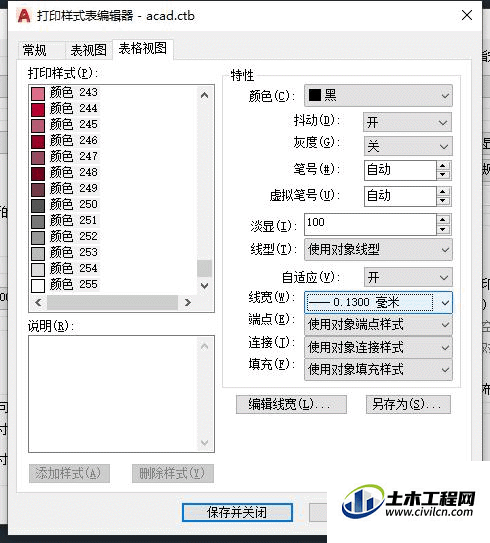Click the 虚拟笔号(U) input field
The image size is (490, 543).
click(400, 196)
